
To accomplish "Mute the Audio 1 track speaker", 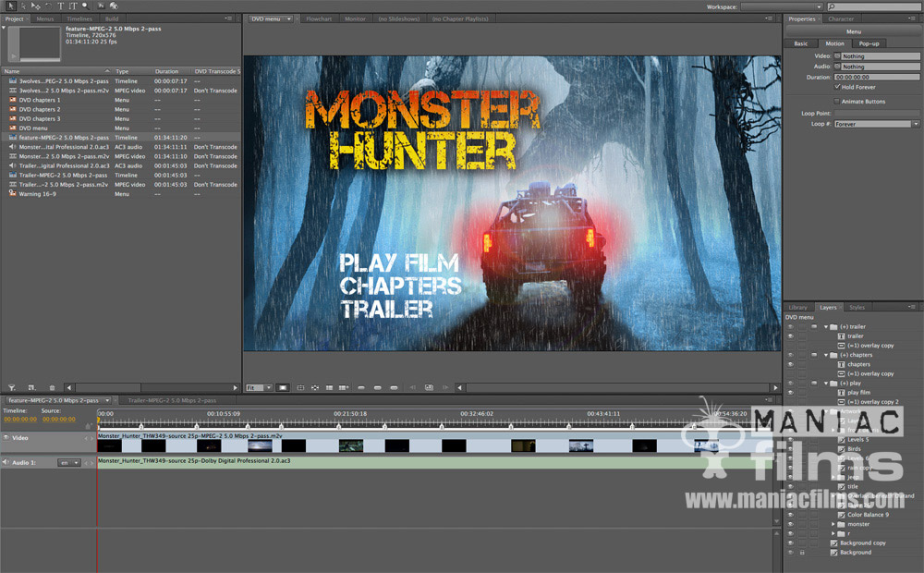I will click(6, 462).
